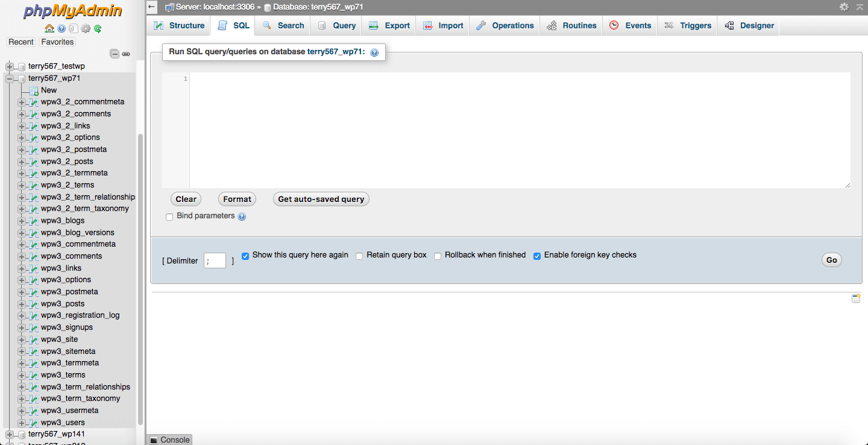Click the table icon beside wpw3_2_comments

(34, 114)
